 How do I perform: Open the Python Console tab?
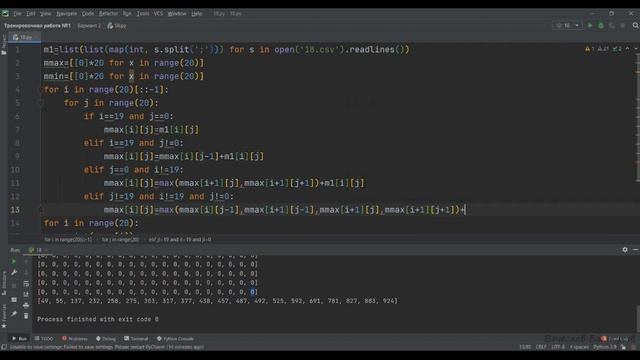[175, 338]
